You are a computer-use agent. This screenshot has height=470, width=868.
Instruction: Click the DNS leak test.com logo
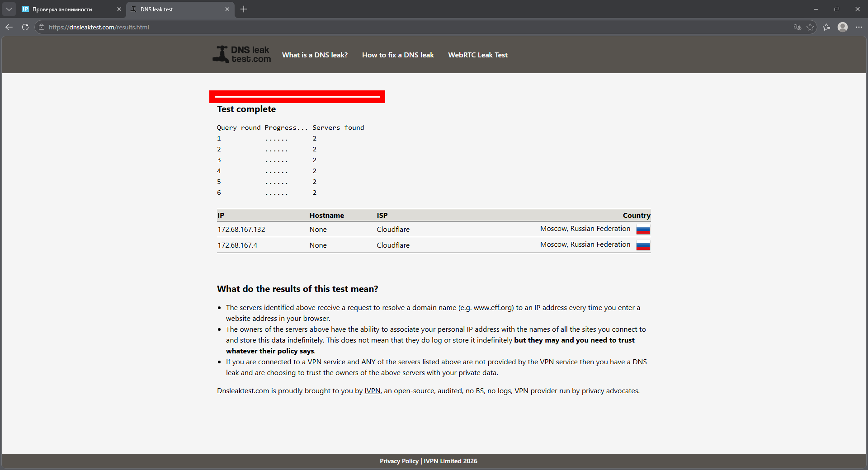[242, 54]
